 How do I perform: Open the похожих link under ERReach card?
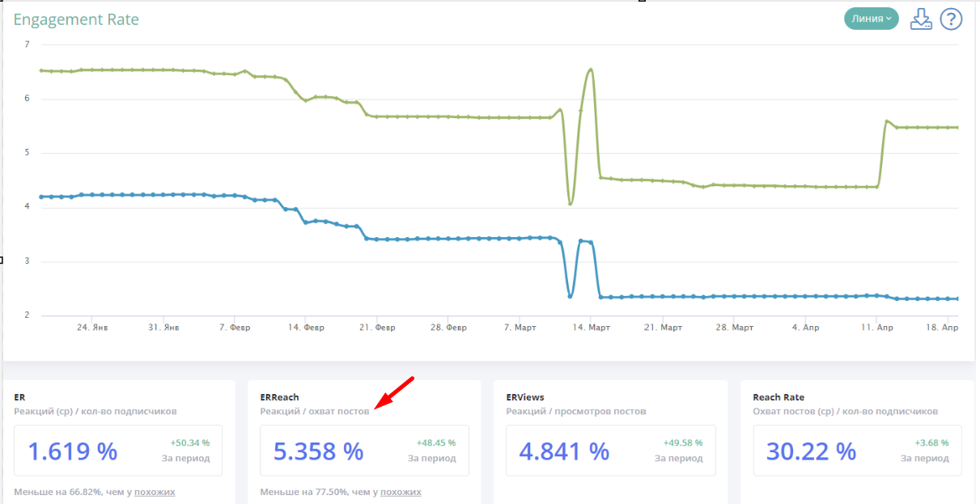(x=401, y=492)
